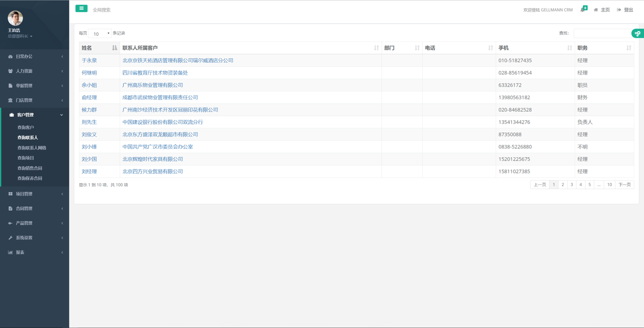Click sort icon in 手机 column header

tap(570, 48)
